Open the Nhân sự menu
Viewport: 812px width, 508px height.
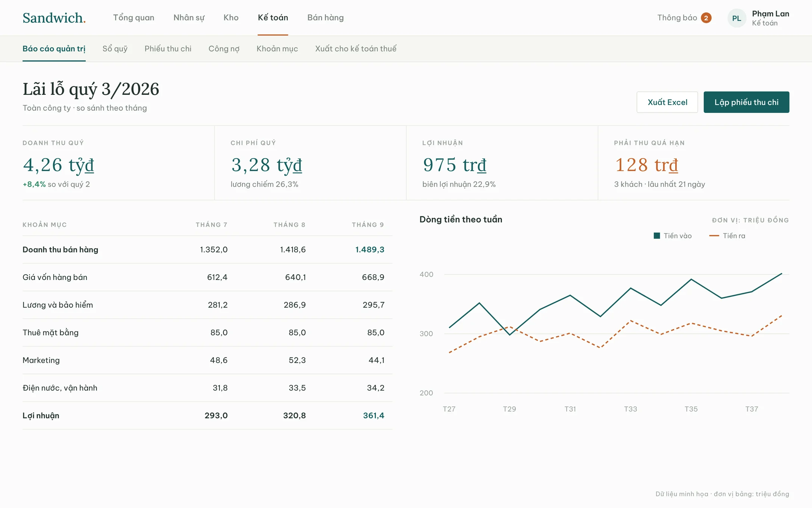[x=189, y=18]
